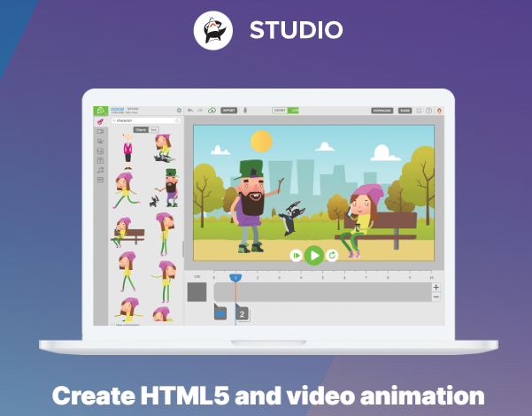The image size is (532, 416).
Task: Open the speech bubbles sidebar icon
Action: (100, 141)
